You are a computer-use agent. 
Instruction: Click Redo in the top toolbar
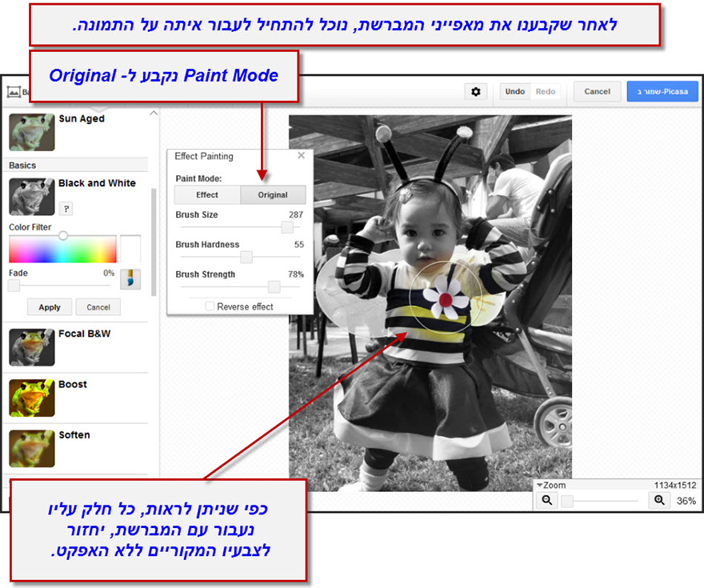point(546,92)
